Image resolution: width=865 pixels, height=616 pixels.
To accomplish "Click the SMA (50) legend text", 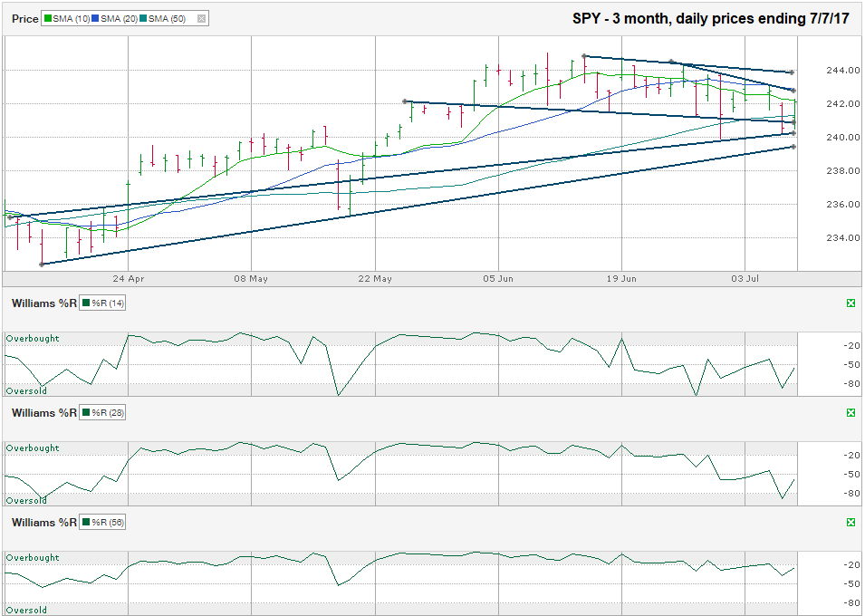I will (167, 19).
